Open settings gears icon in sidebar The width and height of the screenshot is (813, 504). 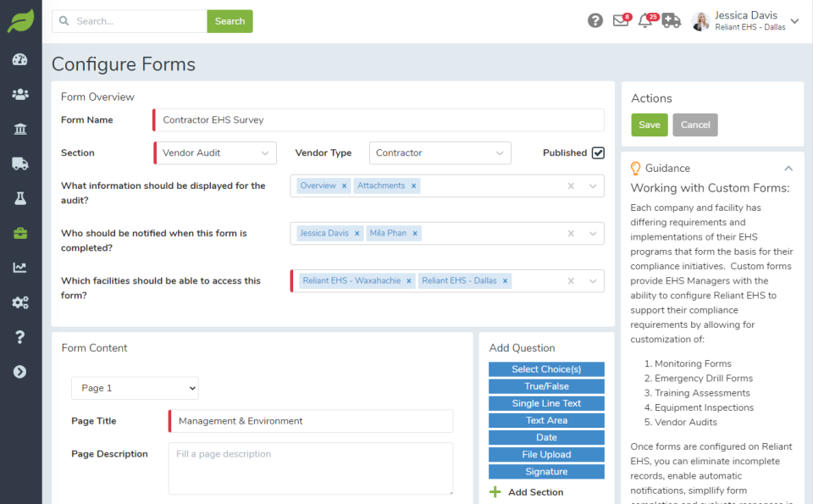point(19,302)
